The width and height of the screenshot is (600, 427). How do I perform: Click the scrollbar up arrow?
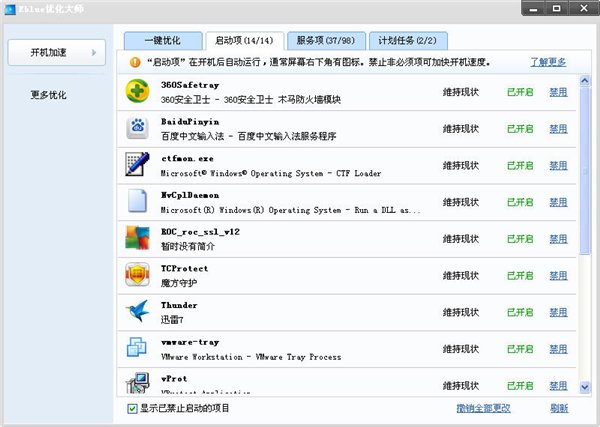[585, 80]
